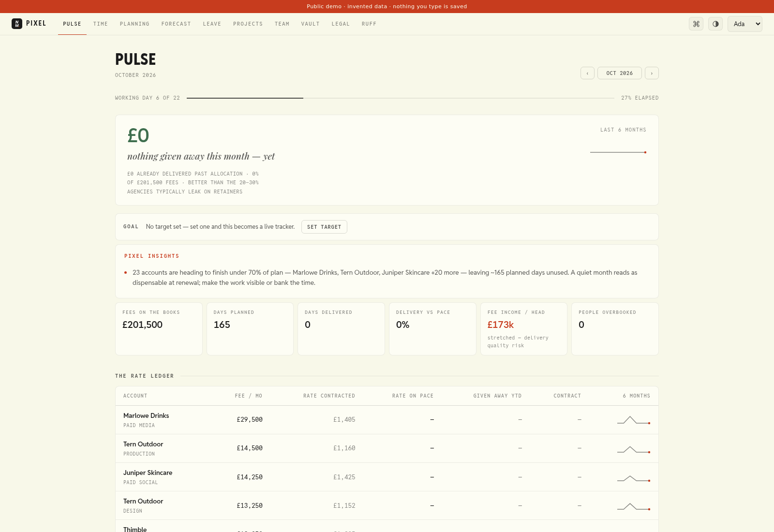
Task: Open the Ada user dropdown
Action: (x=745, y=24)
